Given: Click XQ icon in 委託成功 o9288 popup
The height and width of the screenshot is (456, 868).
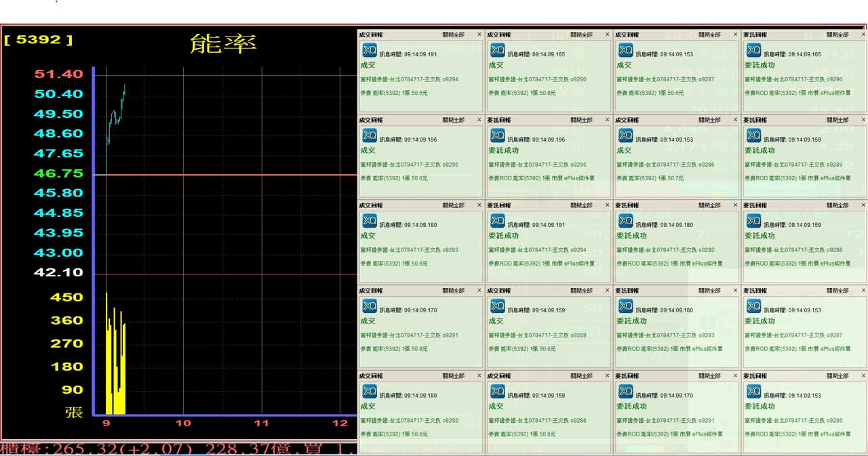Looking at the screenshot, I should coord(754,221).
